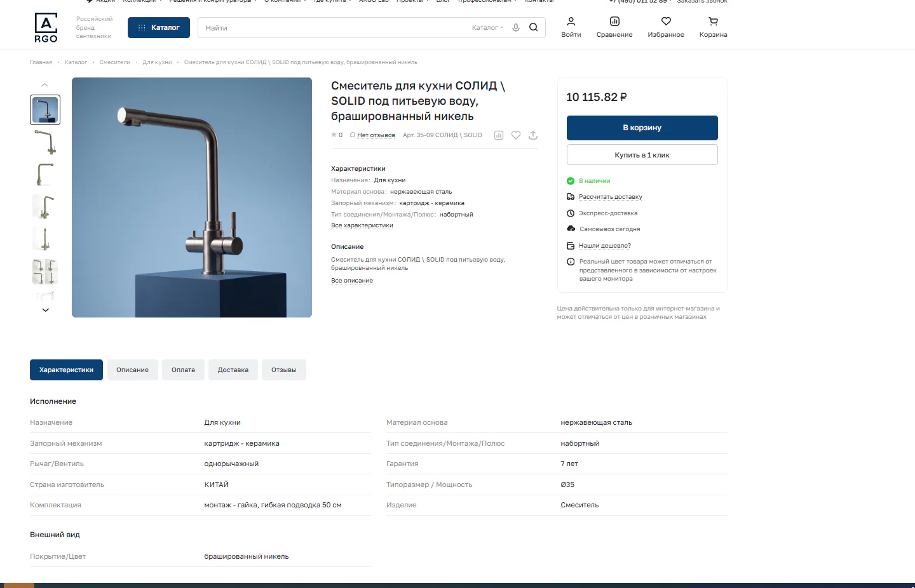Select the first thumbnail with blue background
Image resolution: width=915 pixels, height=588 pixels.
click(45, 110)
